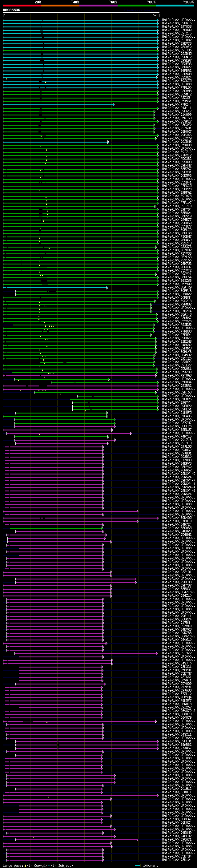The width and height of the screenshot is (197, 868).
Task: Click the label UniRef100_B4FBR2
Action: click(x=177, y=71)
